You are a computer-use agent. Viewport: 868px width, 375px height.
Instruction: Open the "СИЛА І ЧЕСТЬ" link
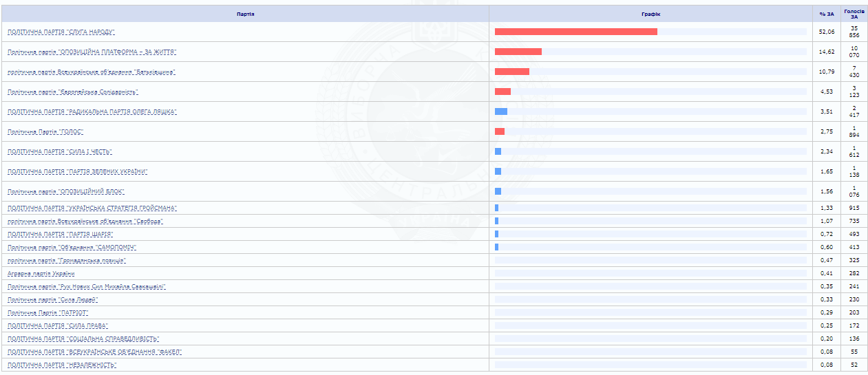click(x=59, y=152)
